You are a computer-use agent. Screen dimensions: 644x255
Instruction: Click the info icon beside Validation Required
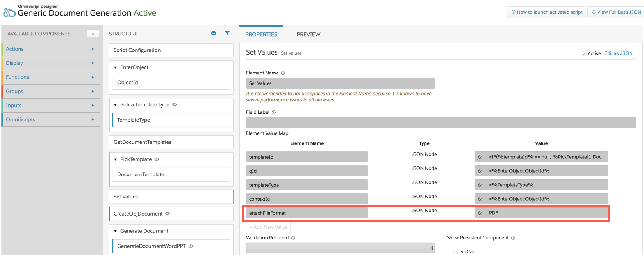(293, 238)
